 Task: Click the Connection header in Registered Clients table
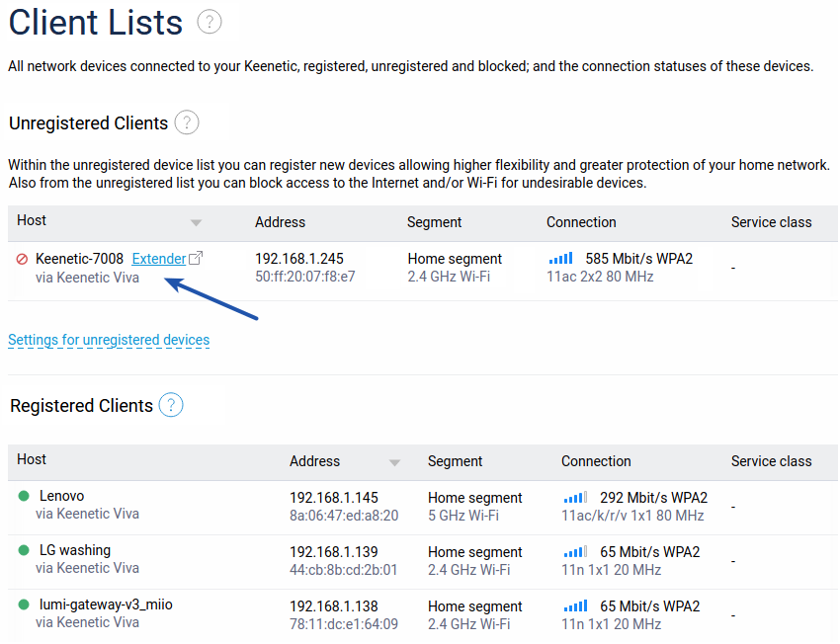pyautogui.click(x=596, y=461)
